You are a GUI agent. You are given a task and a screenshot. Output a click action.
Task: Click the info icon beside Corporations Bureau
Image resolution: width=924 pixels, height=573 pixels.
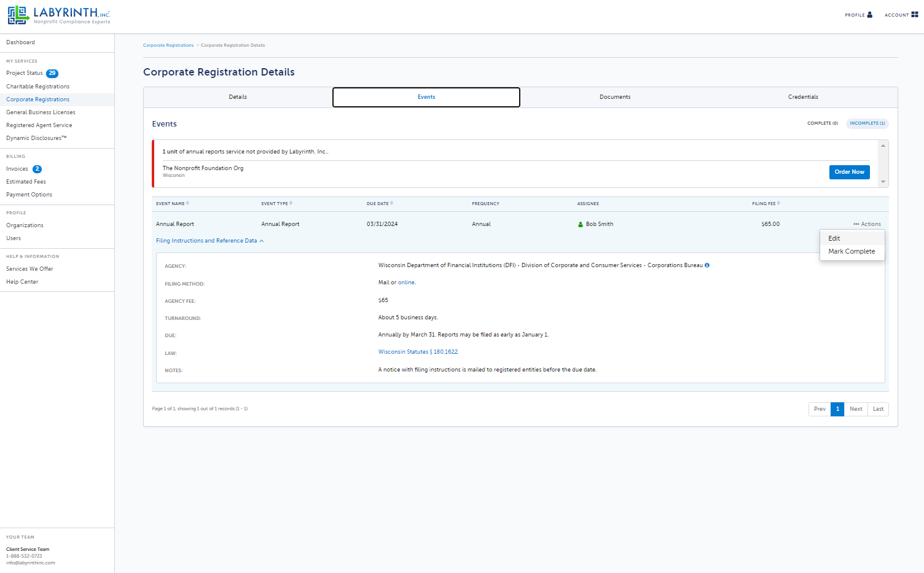tap(707, 265)
